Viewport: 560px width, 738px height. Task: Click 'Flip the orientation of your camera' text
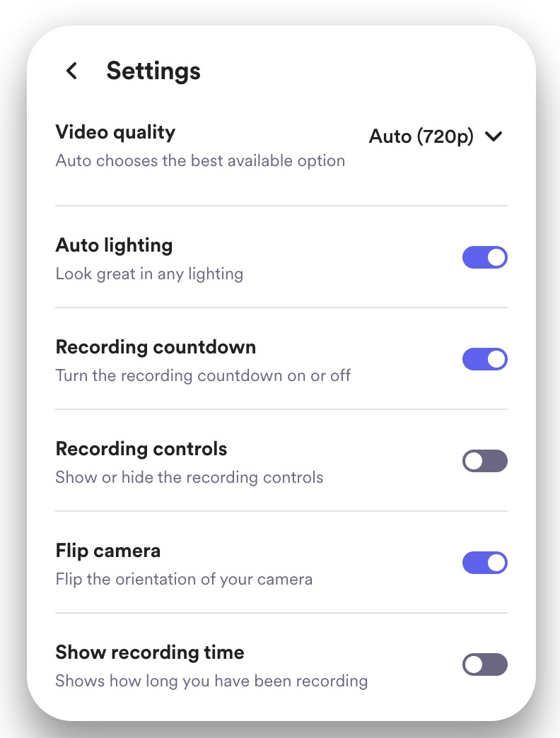coord(184,579)
